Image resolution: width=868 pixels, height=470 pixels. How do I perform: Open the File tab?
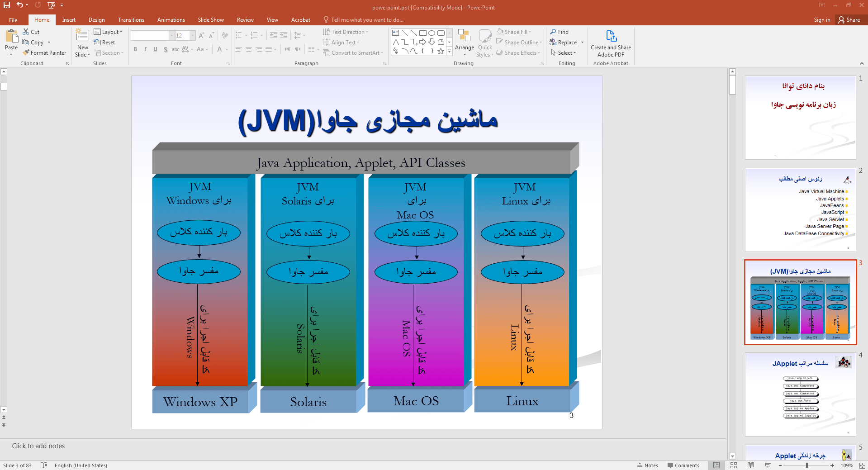(x=13, y=20)
